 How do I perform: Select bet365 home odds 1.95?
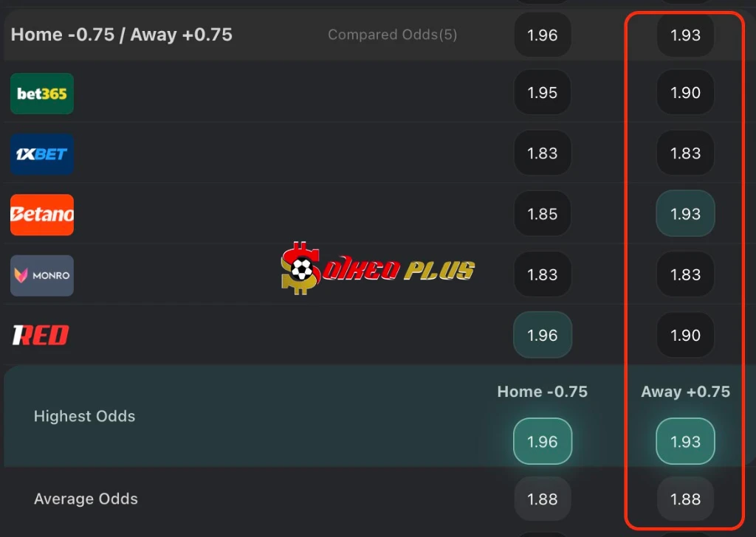[543, 92]
